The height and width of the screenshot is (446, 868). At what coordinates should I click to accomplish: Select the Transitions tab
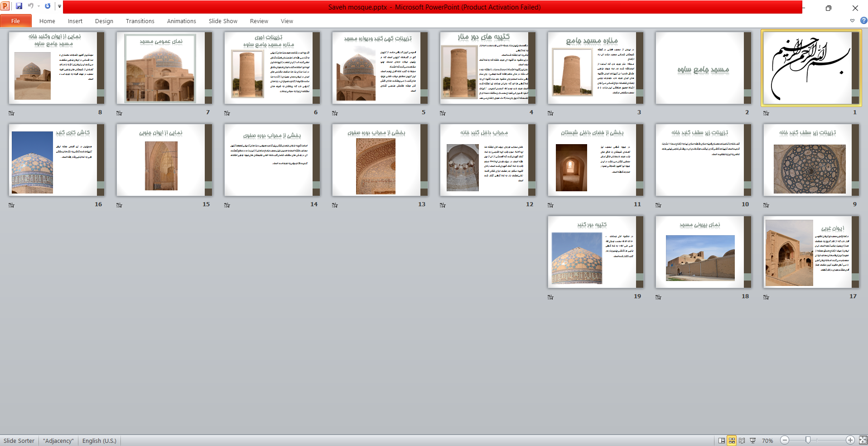[140, 21]
